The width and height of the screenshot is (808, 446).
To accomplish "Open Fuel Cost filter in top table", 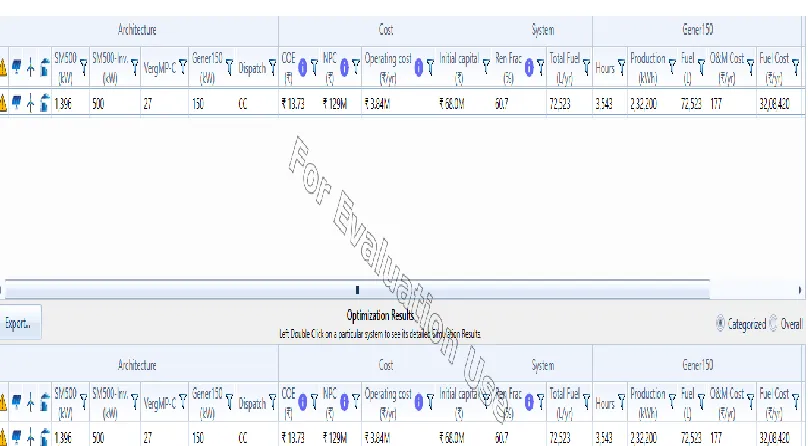I will (x=796, y=67).
